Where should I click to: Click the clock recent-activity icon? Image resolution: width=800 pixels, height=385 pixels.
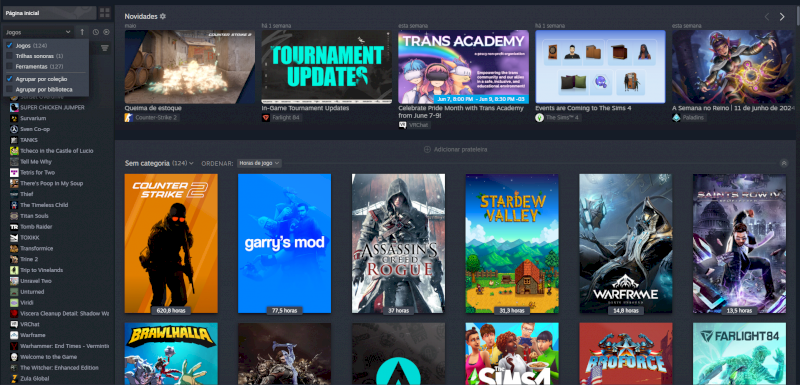96,32
